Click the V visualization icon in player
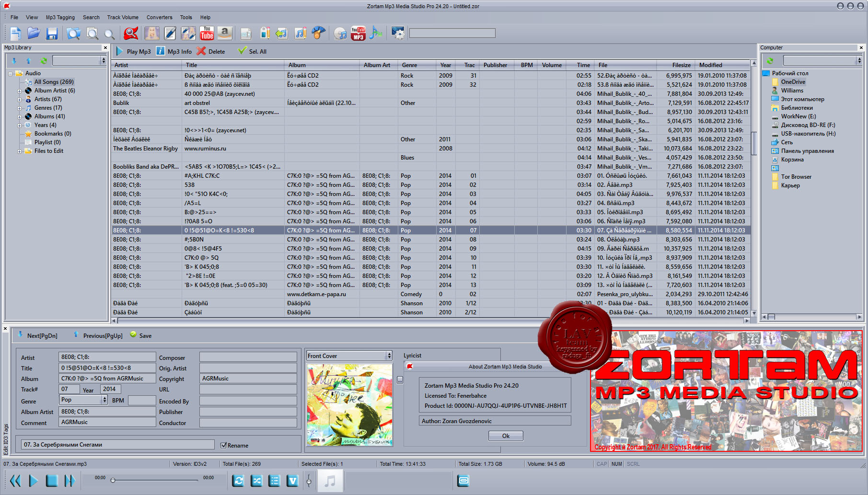The image size is (868, 495). pyautogui.click(x=292, y=481)
